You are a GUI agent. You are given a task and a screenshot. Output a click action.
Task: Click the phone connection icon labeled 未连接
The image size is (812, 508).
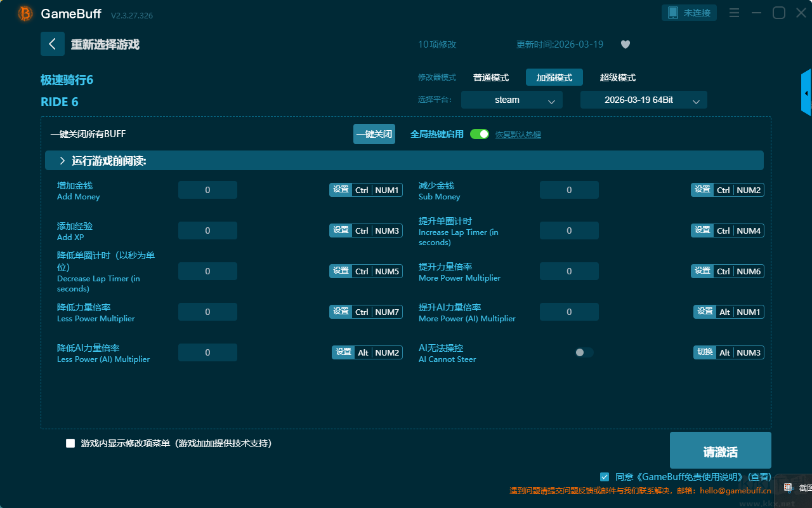point(690,13)
